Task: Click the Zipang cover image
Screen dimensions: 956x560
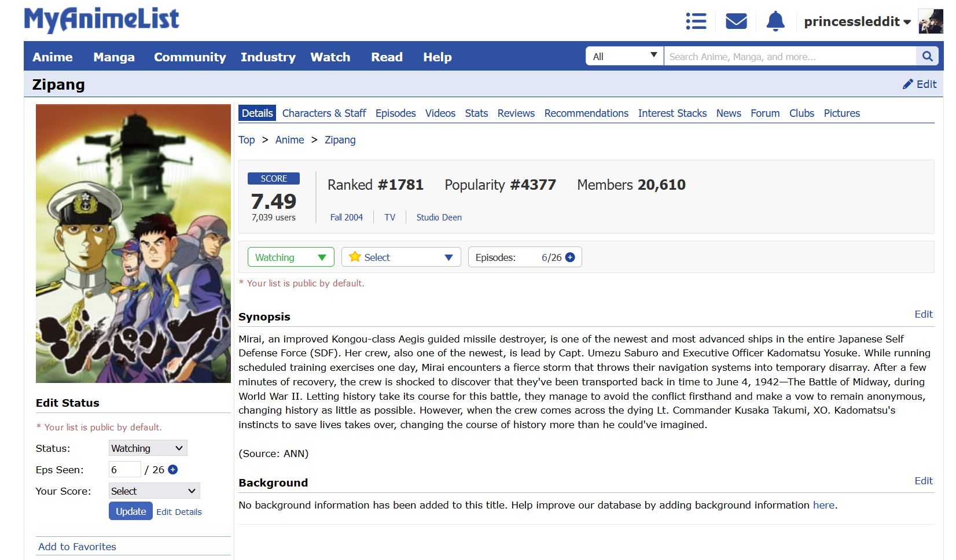Action: coord(133,244)
